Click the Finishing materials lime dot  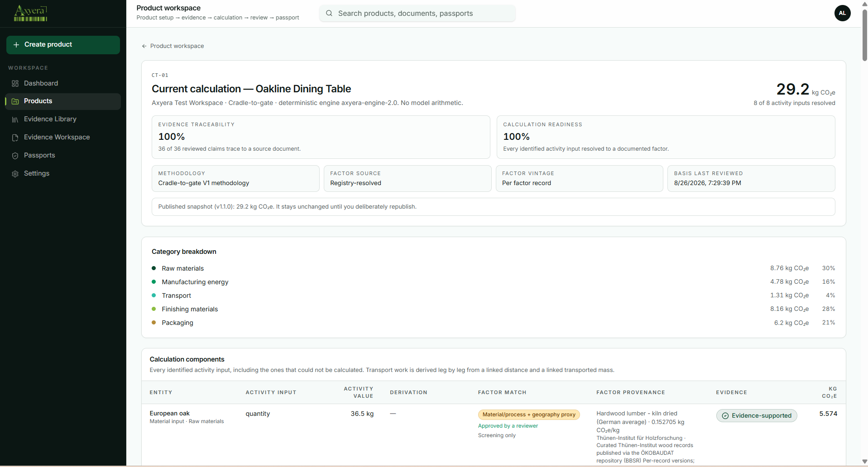pyautogui.click(x=154, y=309)
